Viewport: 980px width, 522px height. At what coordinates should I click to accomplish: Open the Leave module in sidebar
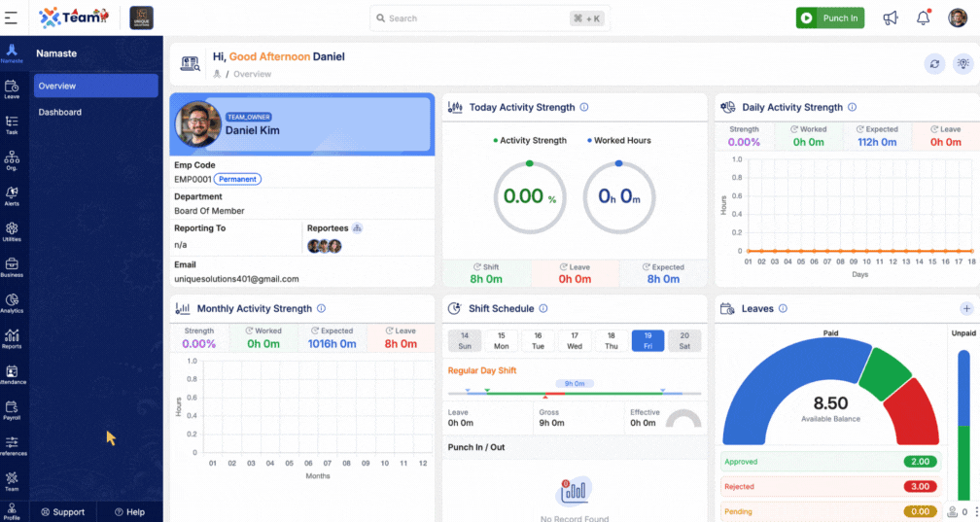point(12,88)
